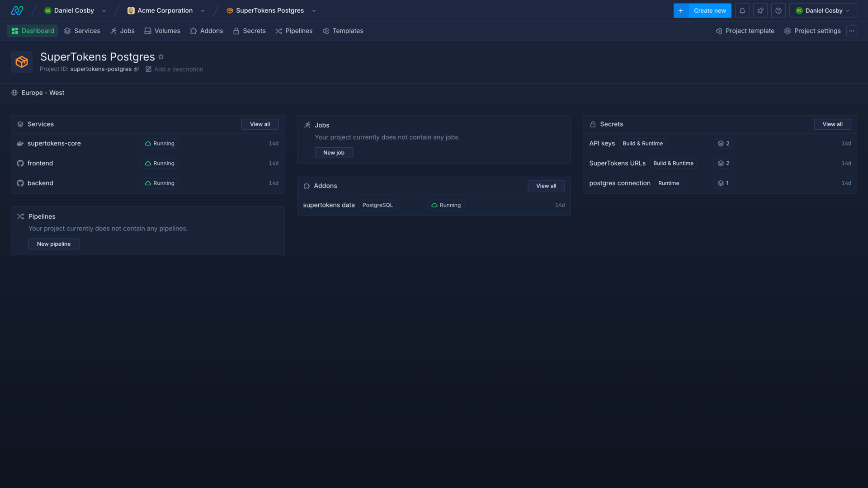The width and height of the screenshot is (868, 488).
Task: Click Add a description link
Action: click(179, 69)
